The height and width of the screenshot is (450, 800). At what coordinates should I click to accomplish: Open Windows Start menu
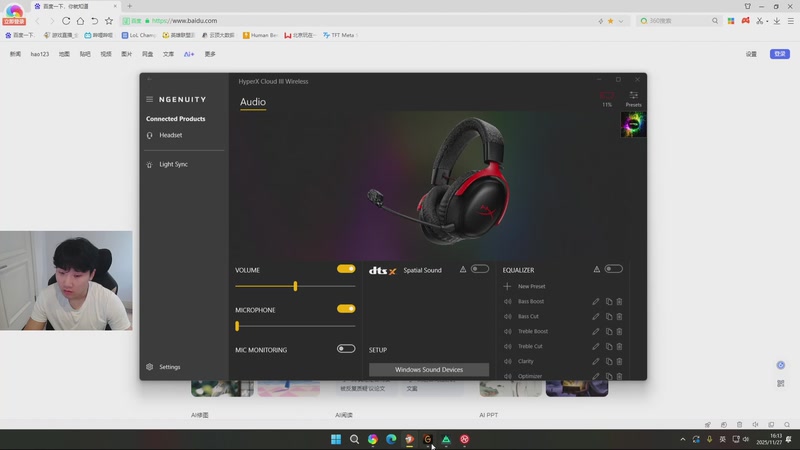336,439
